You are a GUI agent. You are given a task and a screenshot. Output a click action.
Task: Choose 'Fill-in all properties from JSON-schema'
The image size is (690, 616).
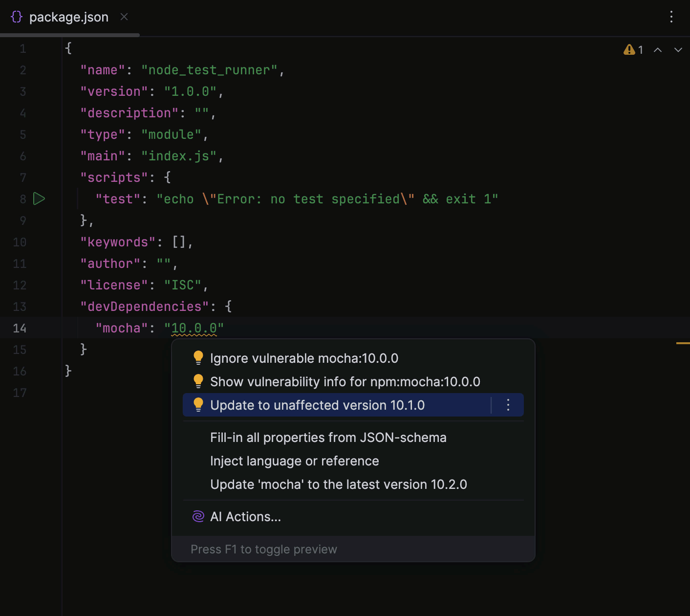click(x=328, y=437)
